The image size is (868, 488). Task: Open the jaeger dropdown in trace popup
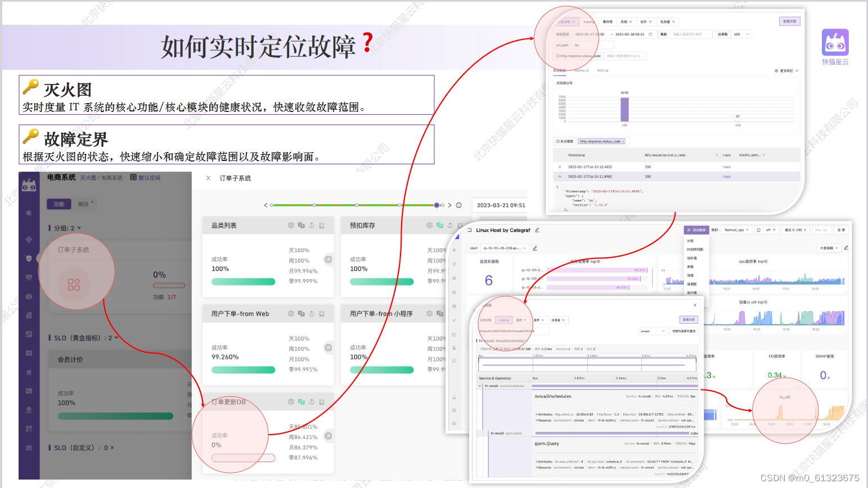(652, 331)
